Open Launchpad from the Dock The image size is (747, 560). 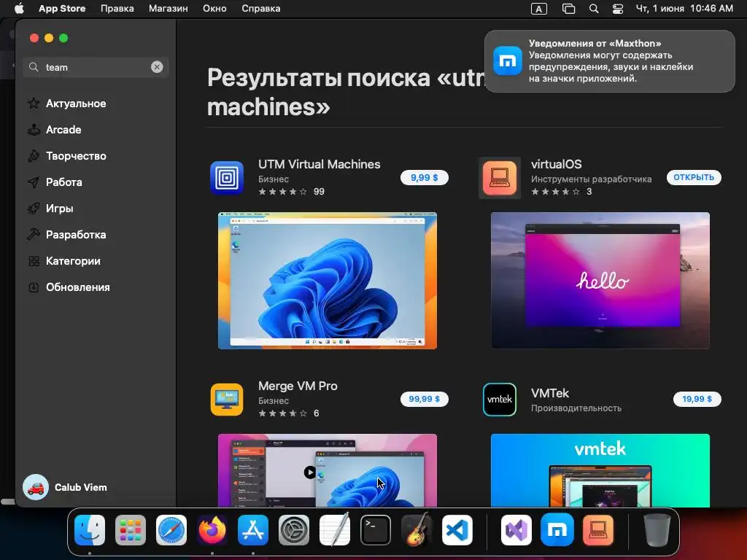click(x=131, y=530)
